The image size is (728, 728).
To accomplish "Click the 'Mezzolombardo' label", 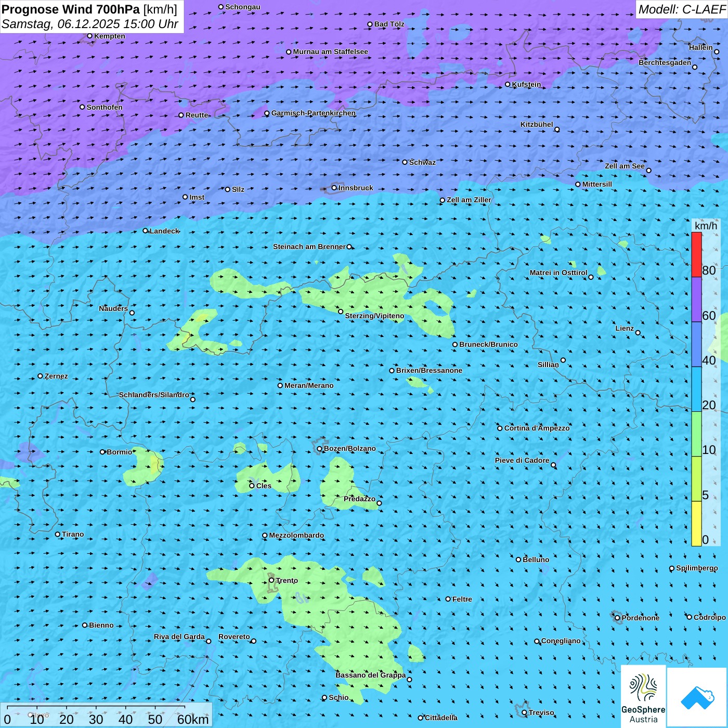I will (x=296, y=535).
